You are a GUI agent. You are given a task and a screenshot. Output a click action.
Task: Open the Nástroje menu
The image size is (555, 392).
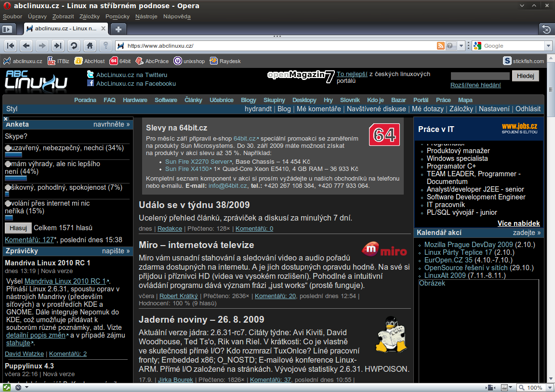[146, 16]
